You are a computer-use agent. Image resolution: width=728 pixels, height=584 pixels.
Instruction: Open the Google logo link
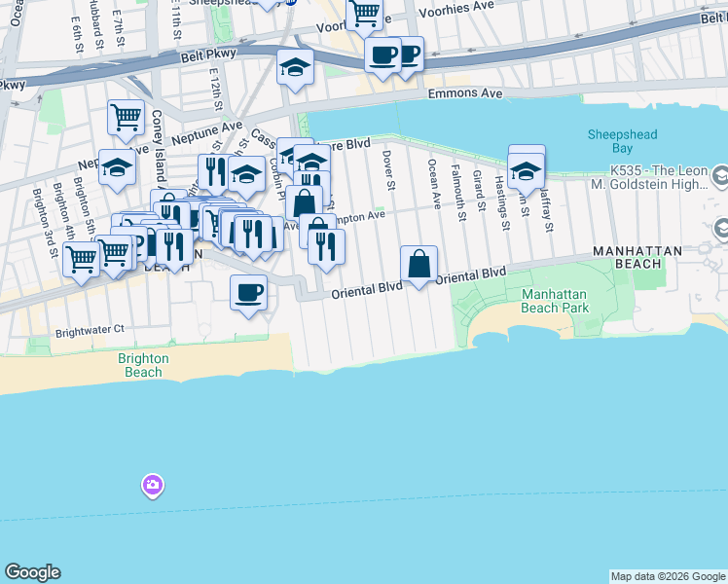pos(32,572)
